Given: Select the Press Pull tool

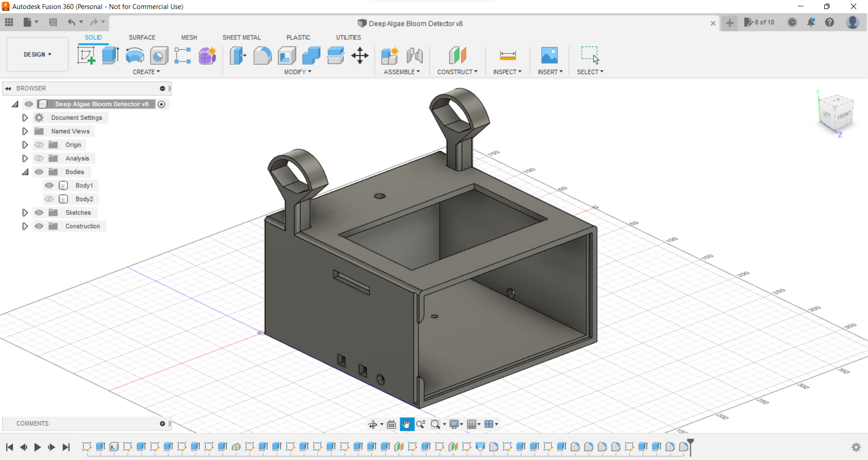Looking at the screenshot, I should [238, 56].
